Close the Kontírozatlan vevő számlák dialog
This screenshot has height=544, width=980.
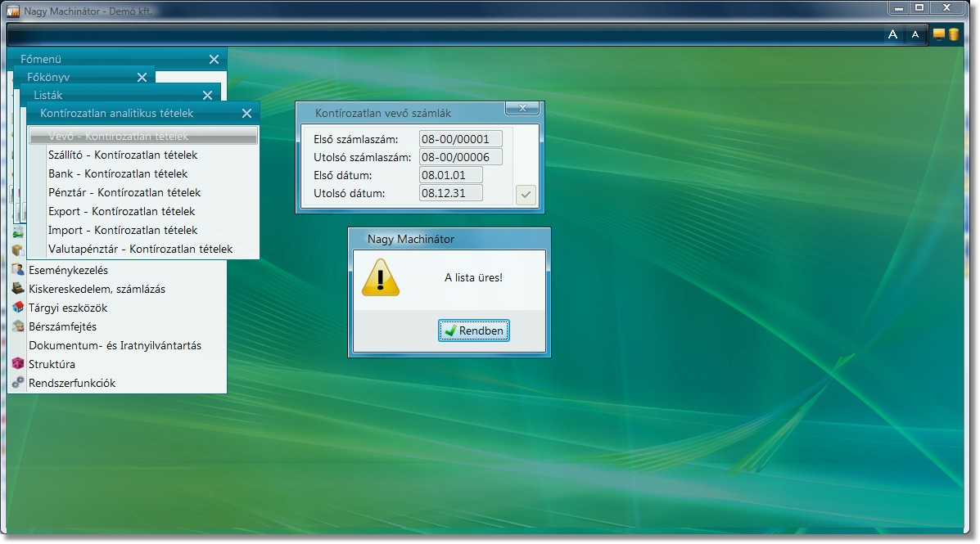click(522, 108)
